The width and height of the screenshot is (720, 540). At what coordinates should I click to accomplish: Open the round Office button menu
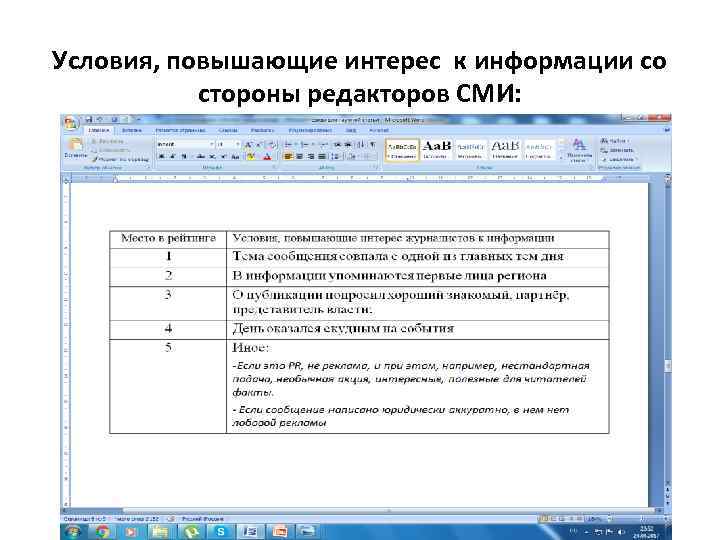71,124
